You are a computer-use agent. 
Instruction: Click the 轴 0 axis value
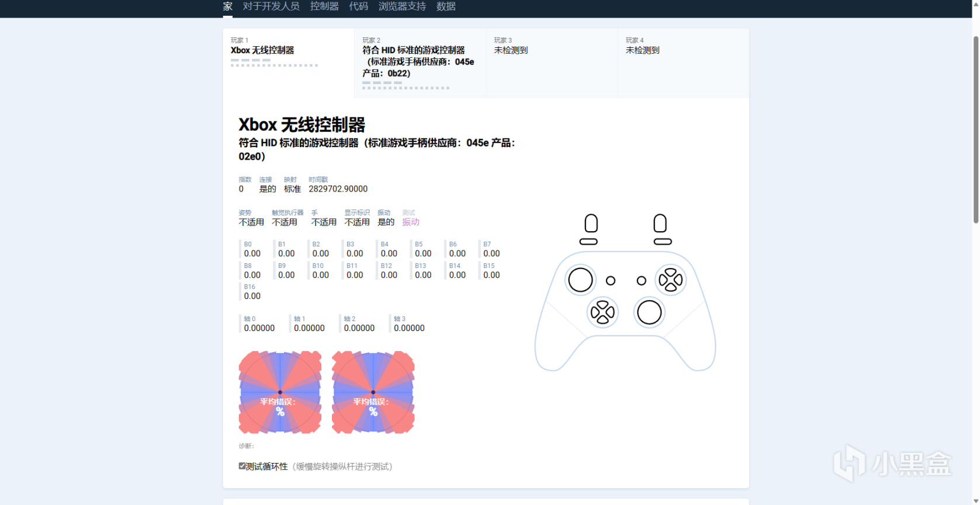tap(259, 328)
